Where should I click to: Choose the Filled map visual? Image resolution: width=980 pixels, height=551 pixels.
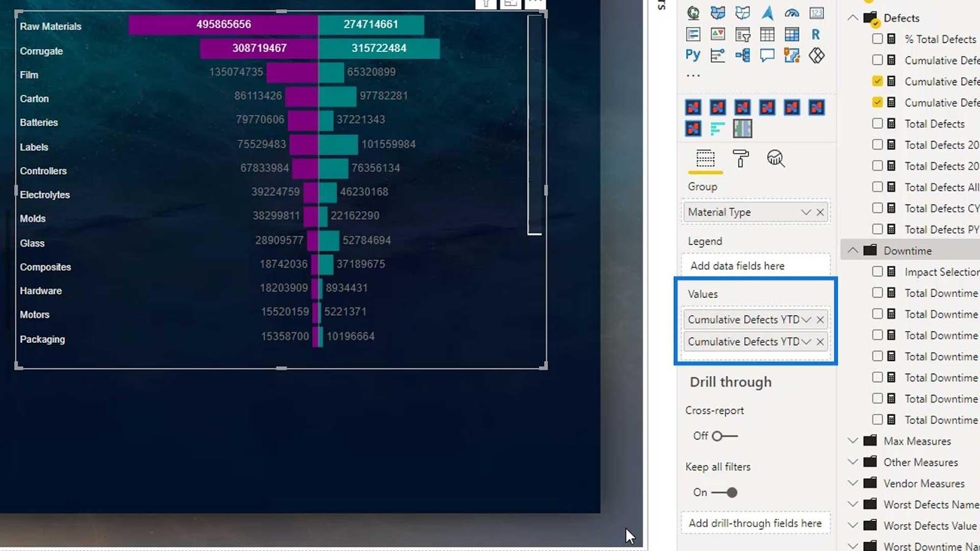point(718,13)
